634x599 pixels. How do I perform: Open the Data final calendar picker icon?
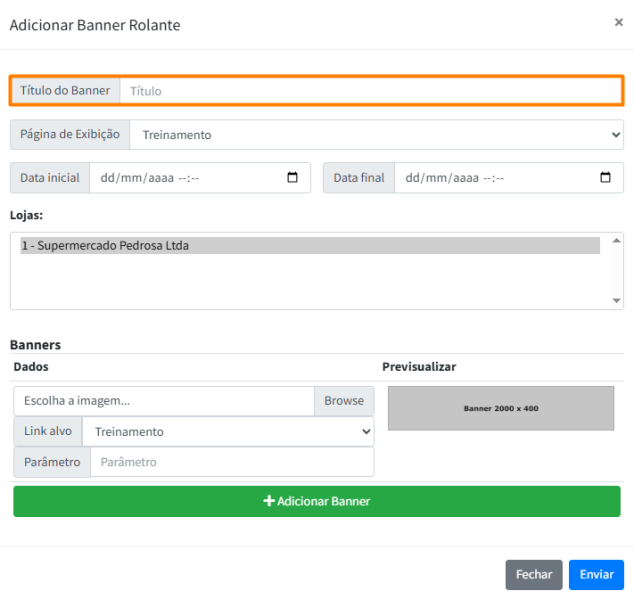click(x=605, y=178)
